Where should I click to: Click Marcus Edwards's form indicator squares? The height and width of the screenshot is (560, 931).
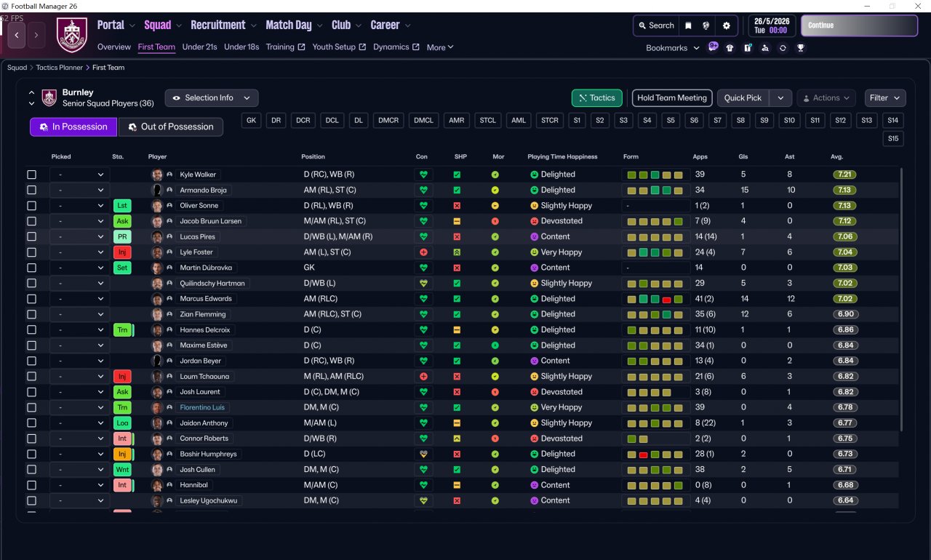(x=655, y=299)
